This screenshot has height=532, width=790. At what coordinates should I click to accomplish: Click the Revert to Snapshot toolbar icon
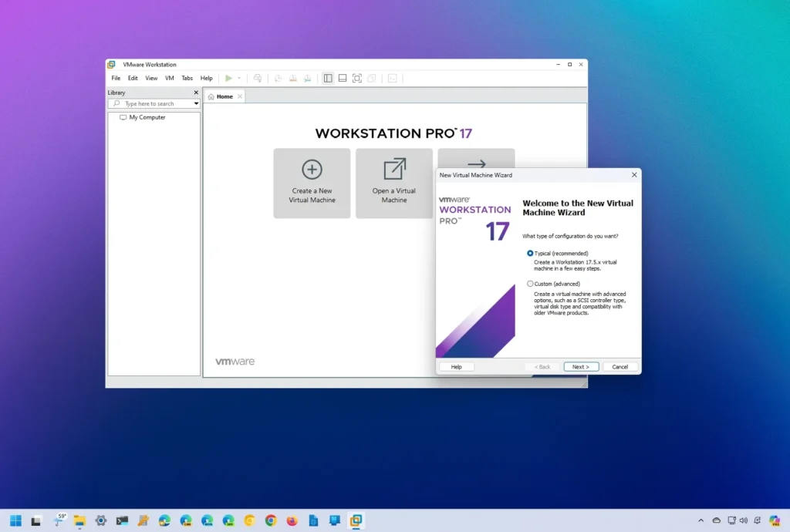292,78
